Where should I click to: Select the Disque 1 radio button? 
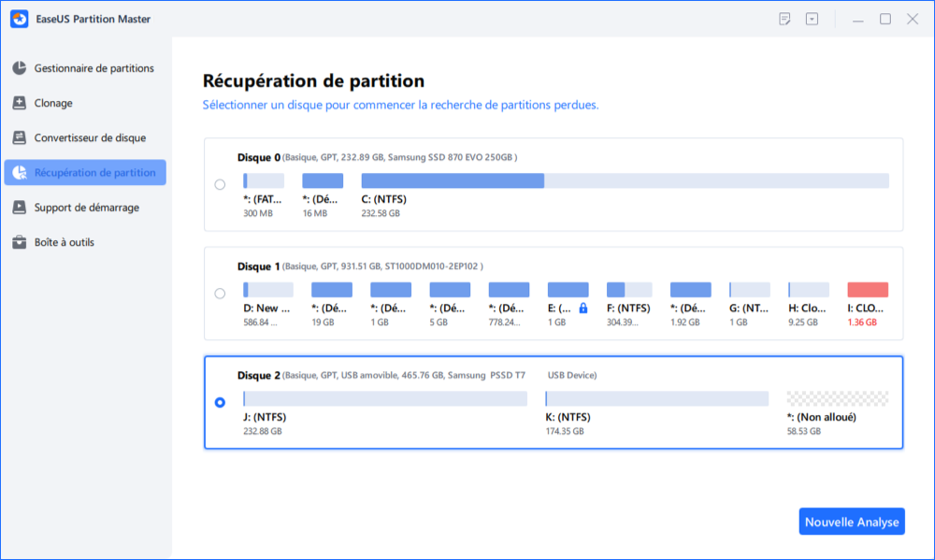click(x=220, y=294)
